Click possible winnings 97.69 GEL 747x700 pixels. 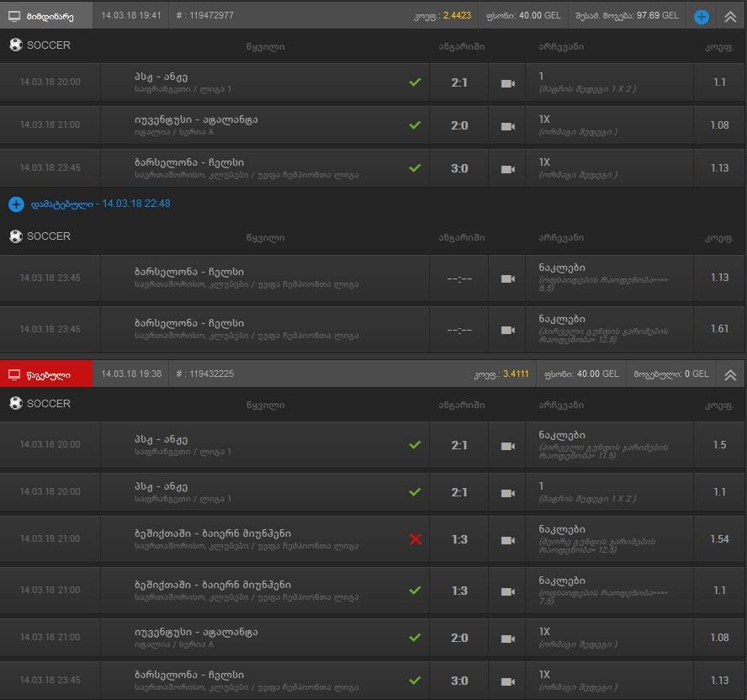coord(658,15)
